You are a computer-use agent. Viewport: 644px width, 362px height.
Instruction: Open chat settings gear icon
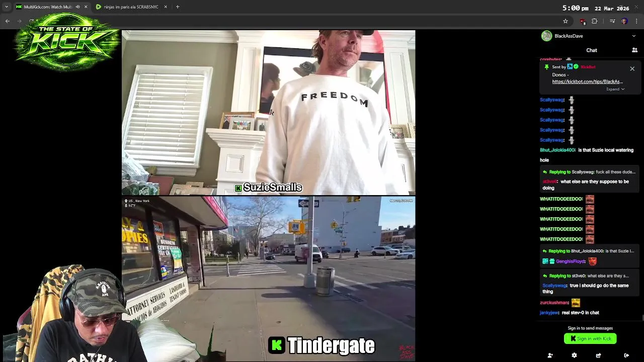point(574,355)
